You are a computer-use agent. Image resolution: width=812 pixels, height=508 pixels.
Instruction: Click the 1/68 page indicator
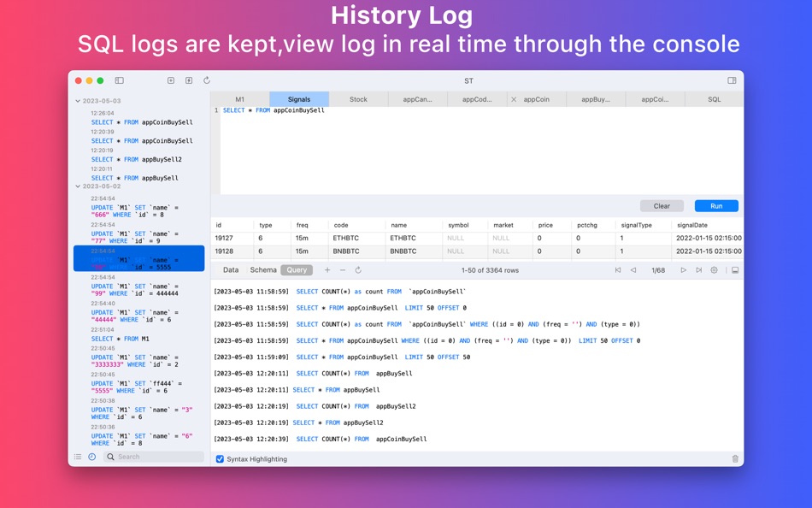click(x=658, y=270)
